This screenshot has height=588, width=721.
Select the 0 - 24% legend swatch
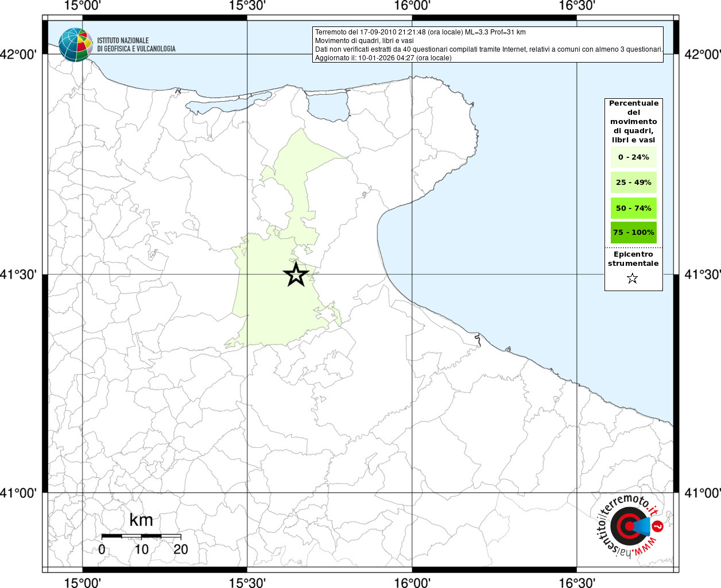(633, 157)
